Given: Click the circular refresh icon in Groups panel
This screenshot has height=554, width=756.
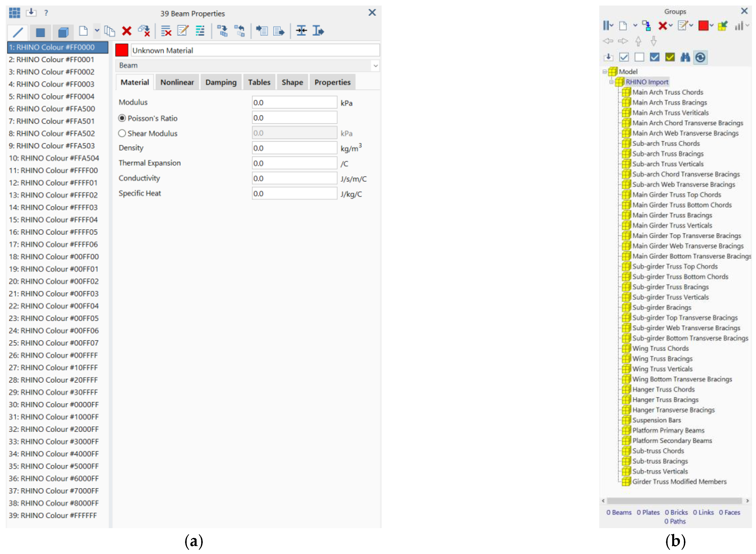Looking at the screenshot, I should 700,57.
